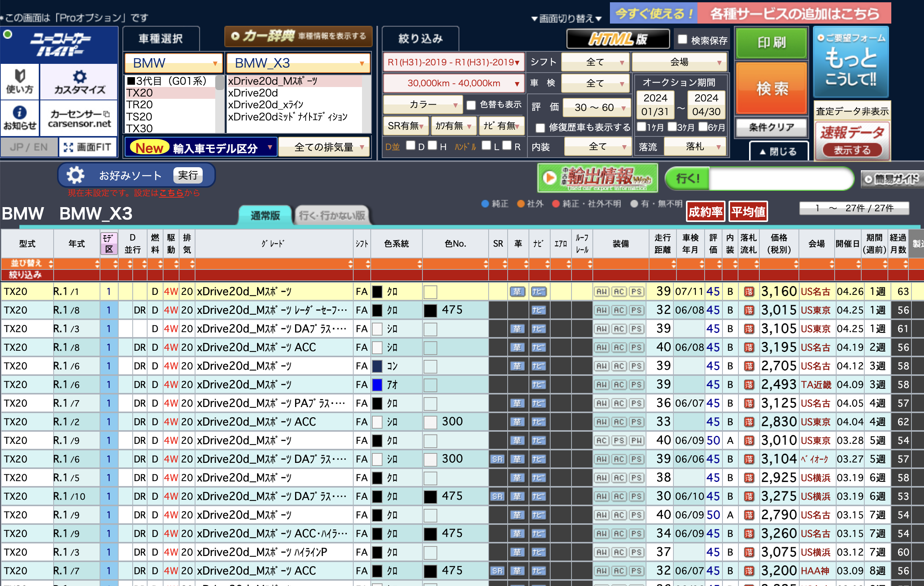This screenshot has height=586, width=924.
Task: Open the カーセンサー carsensor.net link
Action: pos(79,118)
